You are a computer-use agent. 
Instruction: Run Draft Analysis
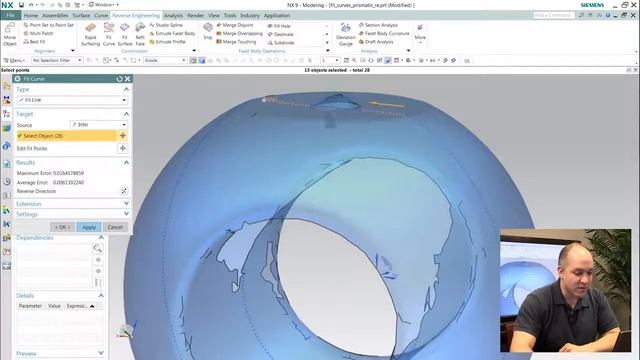tap(376, 42)
